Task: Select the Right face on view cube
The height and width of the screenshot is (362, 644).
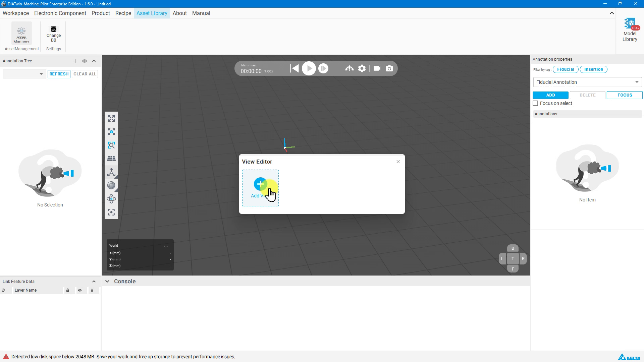Action: pos(523,259)
